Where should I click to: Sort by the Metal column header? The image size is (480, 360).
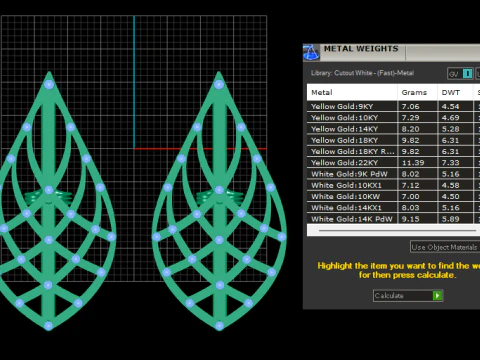coord(352,92)
